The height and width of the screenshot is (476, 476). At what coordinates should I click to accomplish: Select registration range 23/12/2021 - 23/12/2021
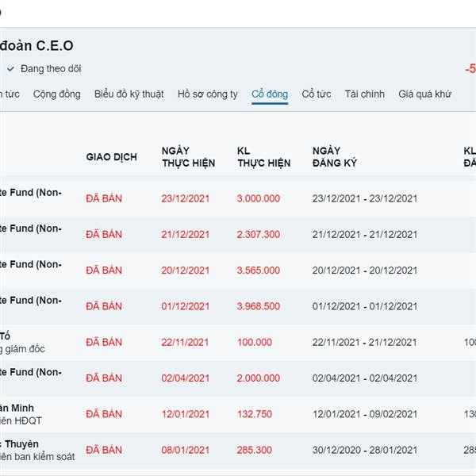pos(365,198)
